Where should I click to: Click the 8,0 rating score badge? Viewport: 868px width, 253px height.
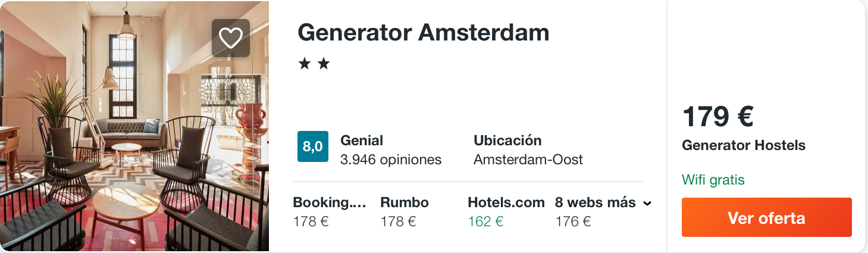312,146
